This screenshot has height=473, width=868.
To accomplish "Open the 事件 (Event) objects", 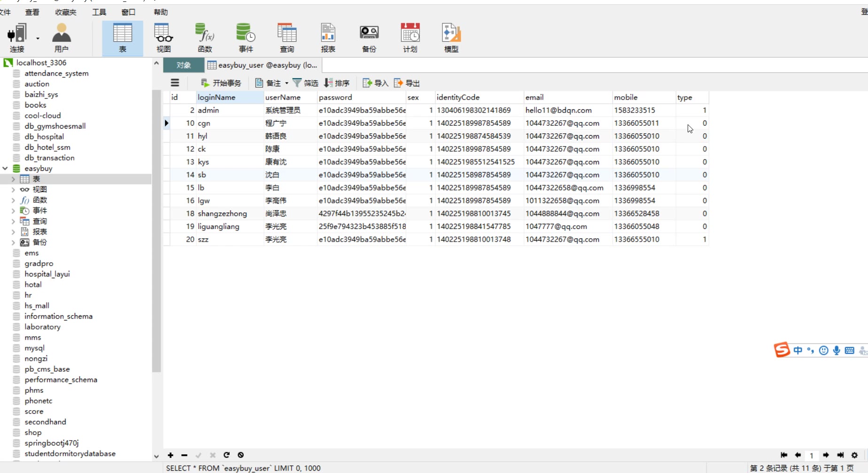I will [246, 38].
